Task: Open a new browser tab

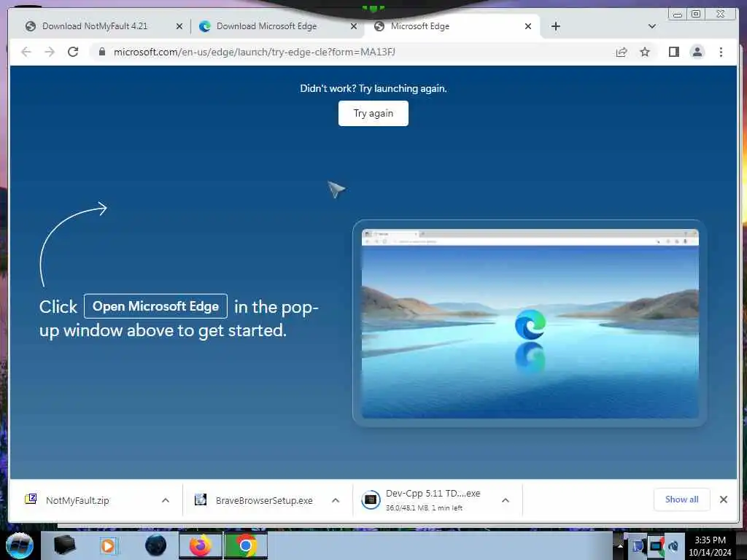Action: [x=555, y=26]
